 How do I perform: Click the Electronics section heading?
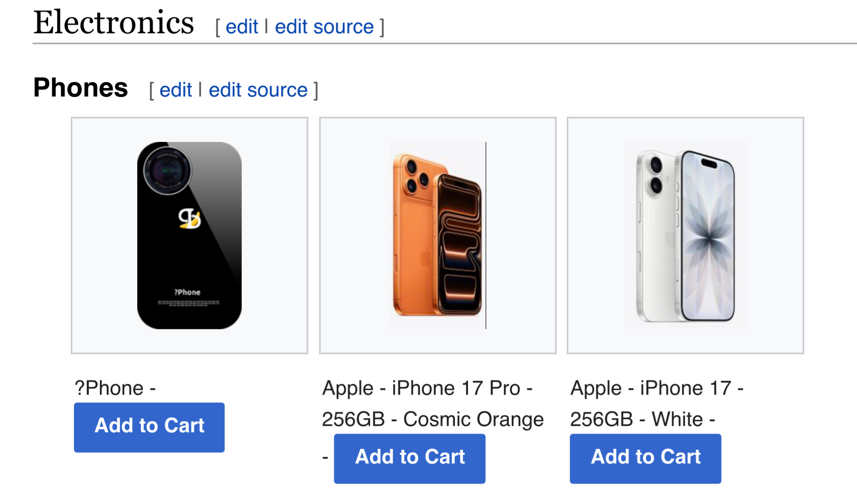pyautogui.click(x=114, y=23)
